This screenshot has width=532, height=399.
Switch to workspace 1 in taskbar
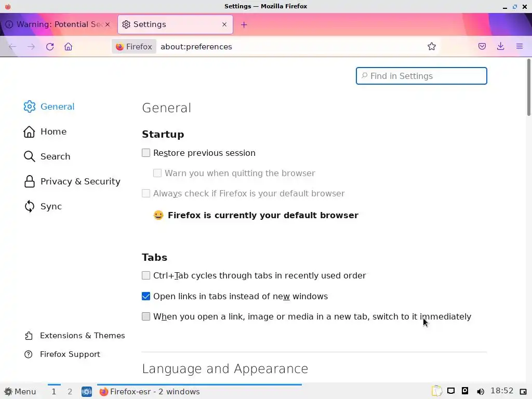point(54,392)
